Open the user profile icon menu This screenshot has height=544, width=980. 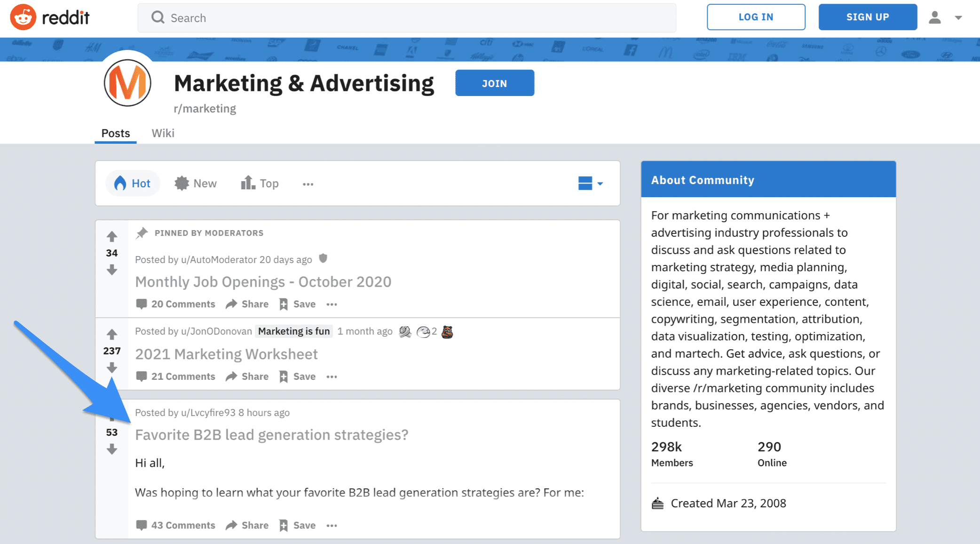pyautogui.click(x=935, y=17)
